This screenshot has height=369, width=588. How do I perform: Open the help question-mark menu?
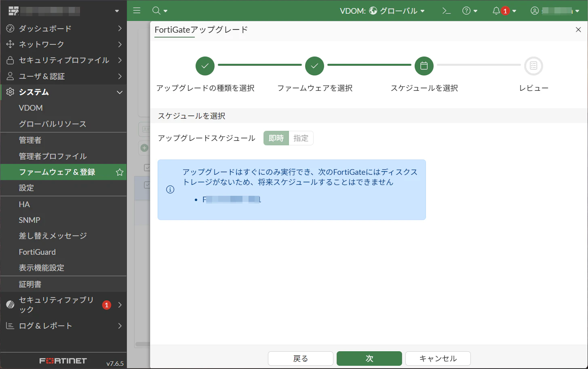tap(467, 10)
